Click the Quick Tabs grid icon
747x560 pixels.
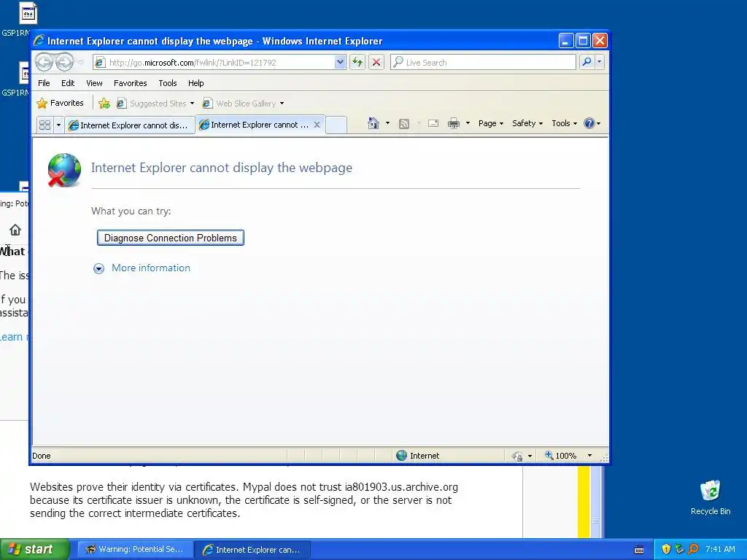pyautogui.click(x=44, y=125)
